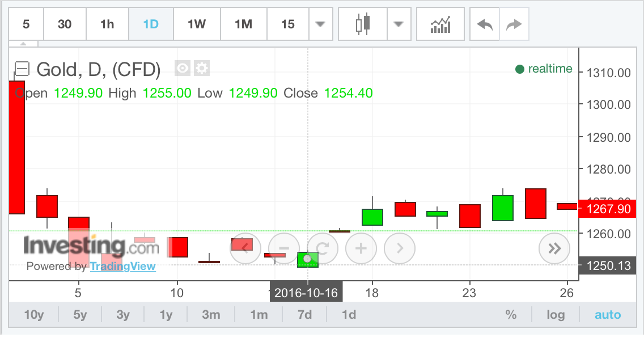The width and height of the screenshot is (644, 363).
Task: Zoom in with the plus button
Action: pyautogui.click(x=361, y=248)
